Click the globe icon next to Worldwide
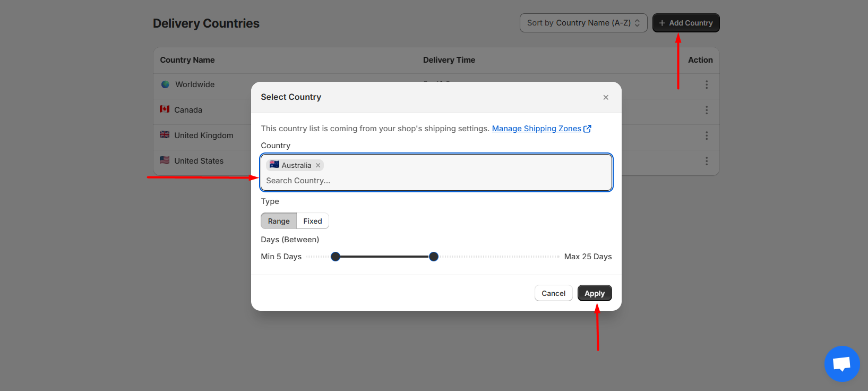Image resolution: width=868 pixels, height=391 pixels. pos(165,84)
